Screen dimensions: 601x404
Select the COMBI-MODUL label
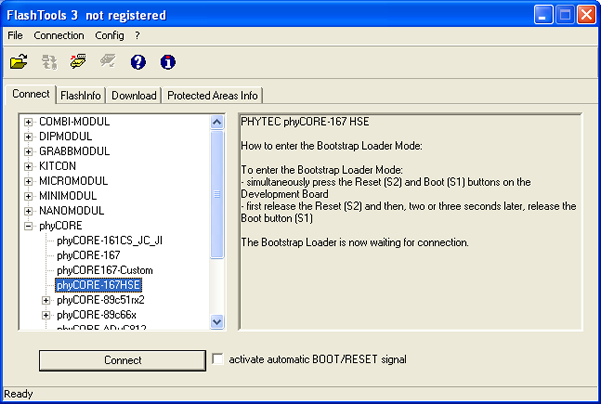(x=74, y=122)
